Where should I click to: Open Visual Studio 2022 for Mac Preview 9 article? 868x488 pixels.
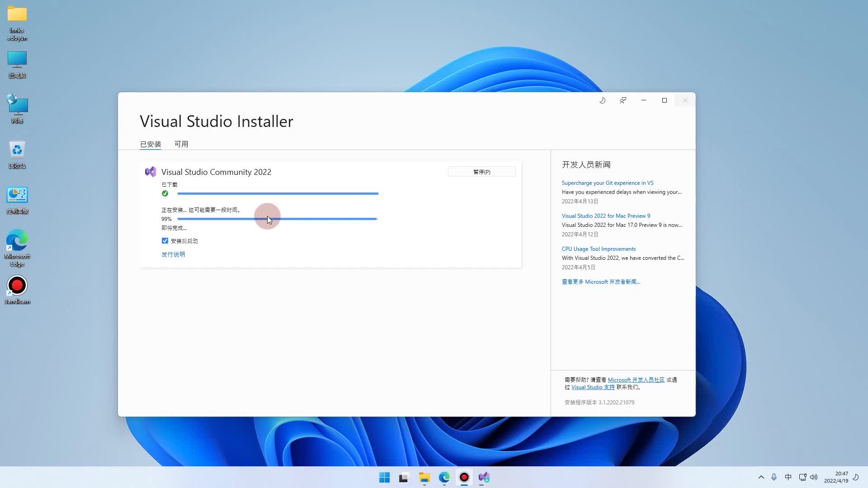coord(606,216)
